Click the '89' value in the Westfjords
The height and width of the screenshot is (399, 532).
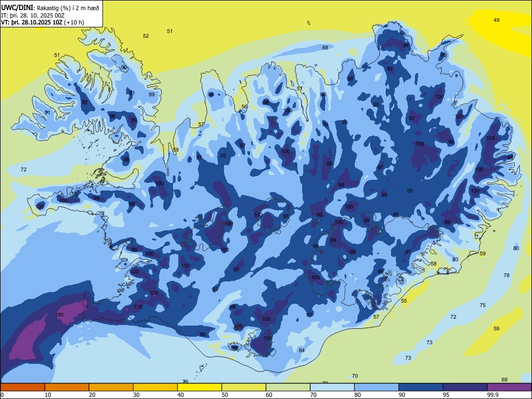(152, 94)
